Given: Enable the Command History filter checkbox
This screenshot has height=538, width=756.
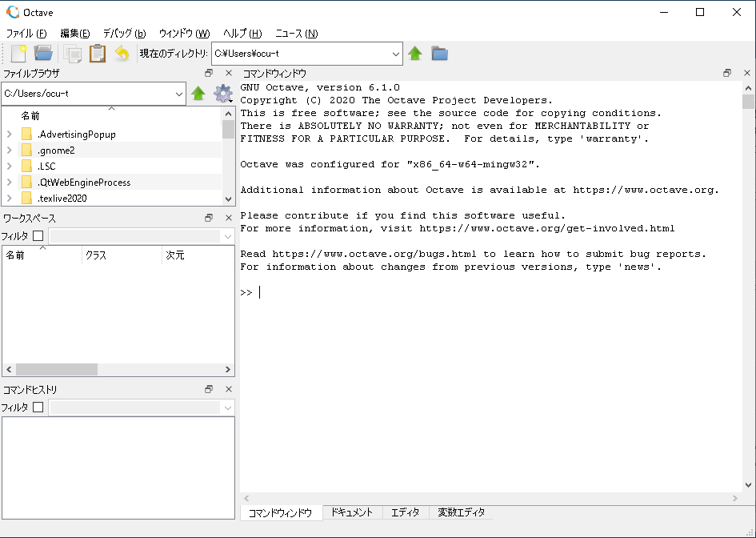Looking at the screenshot, I should click(38, 408).
